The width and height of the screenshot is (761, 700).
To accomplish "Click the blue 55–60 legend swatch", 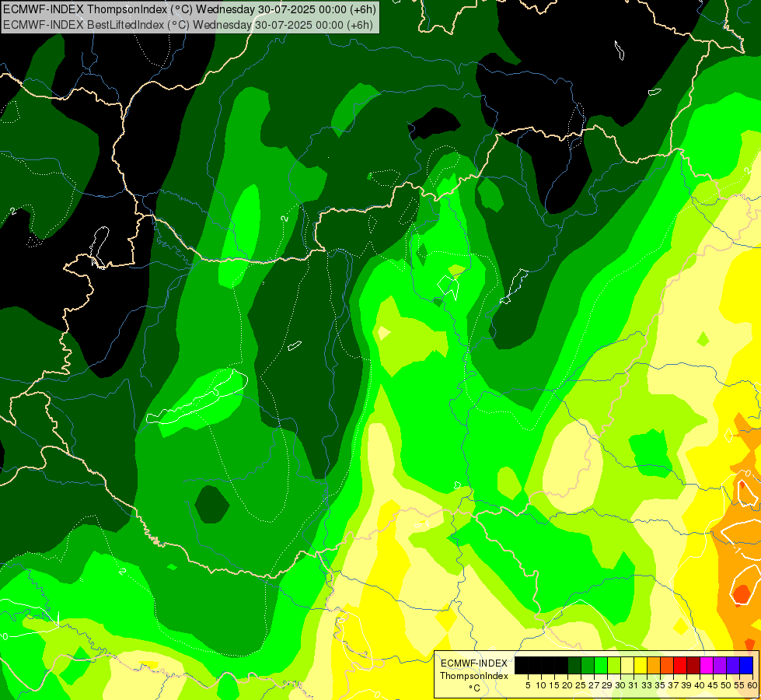I will [746, 665].
